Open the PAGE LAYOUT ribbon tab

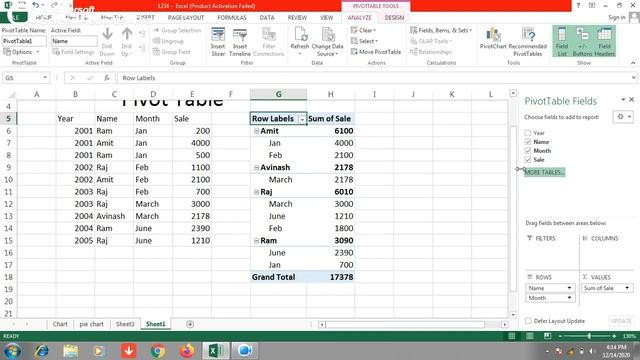[186, 18]
